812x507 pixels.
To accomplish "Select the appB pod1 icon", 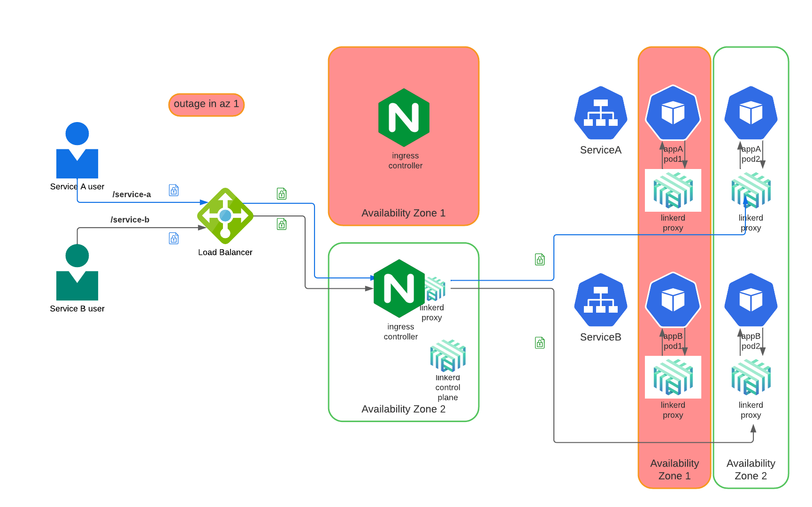I will click(x=673, y=300).
